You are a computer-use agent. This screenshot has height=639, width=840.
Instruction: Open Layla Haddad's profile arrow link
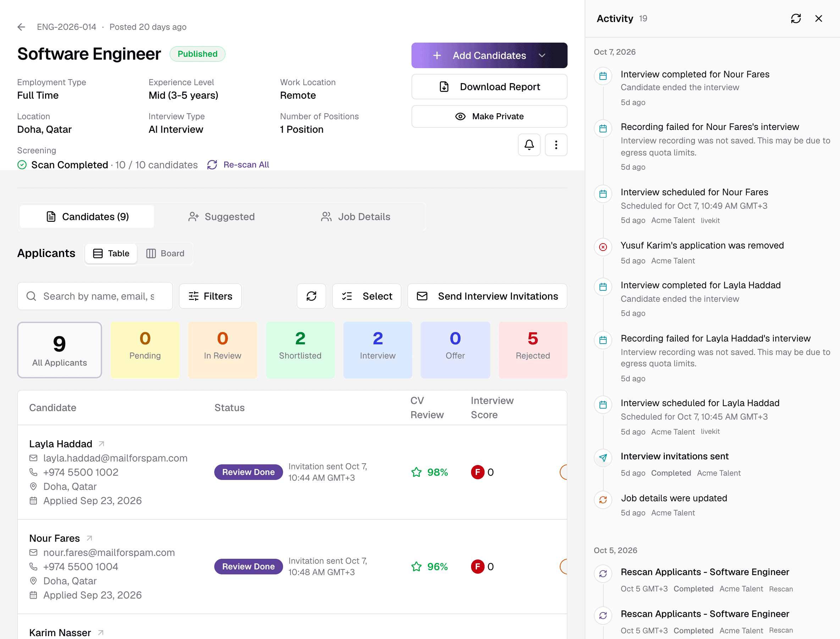(x=101, y=444)
